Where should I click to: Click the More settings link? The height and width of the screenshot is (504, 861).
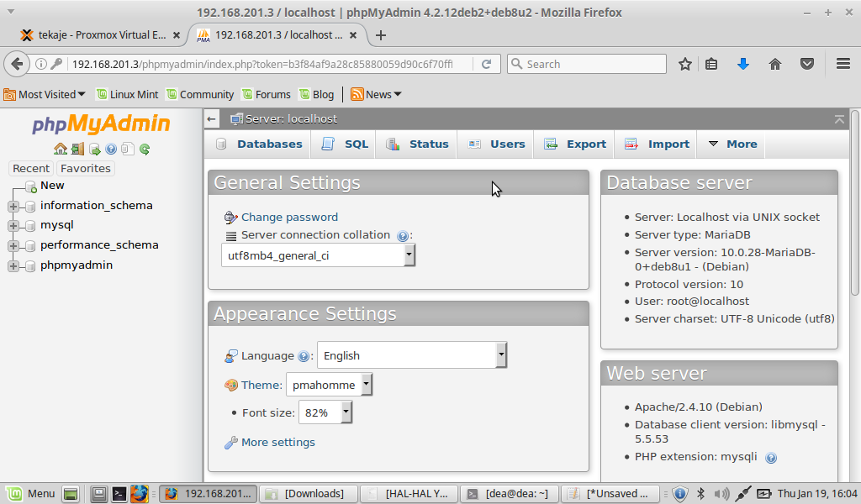point(277,442)
